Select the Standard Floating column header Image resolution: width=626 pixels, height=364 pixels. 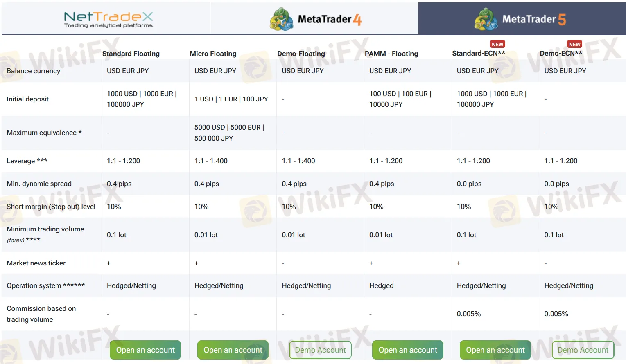point(131,54)
